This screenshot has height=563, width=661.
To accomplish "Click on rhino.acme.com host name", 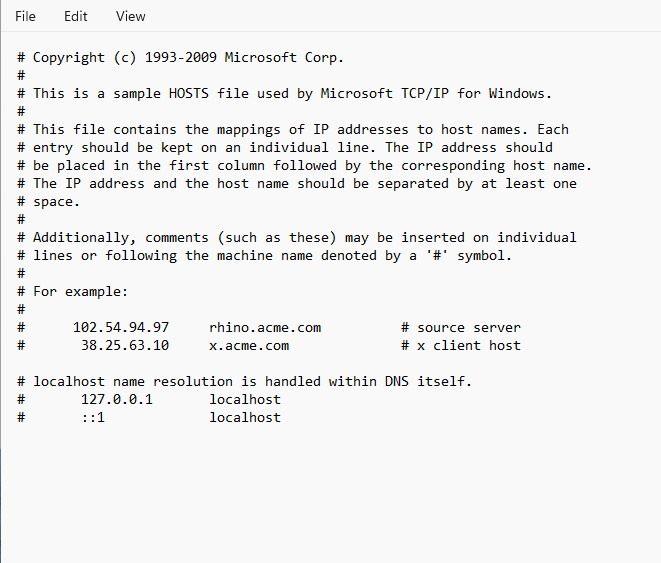I will tap(265, 327).
